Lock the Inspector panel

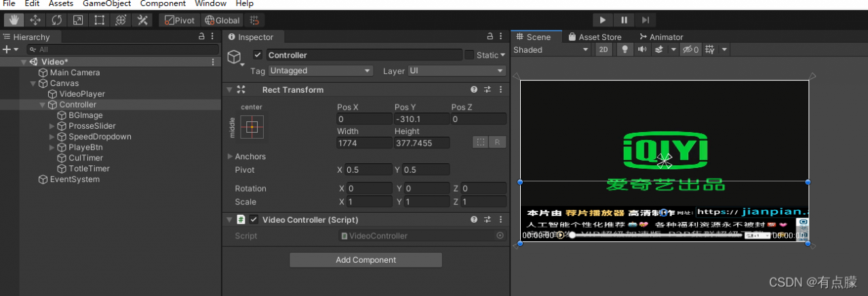pos(490,37)
